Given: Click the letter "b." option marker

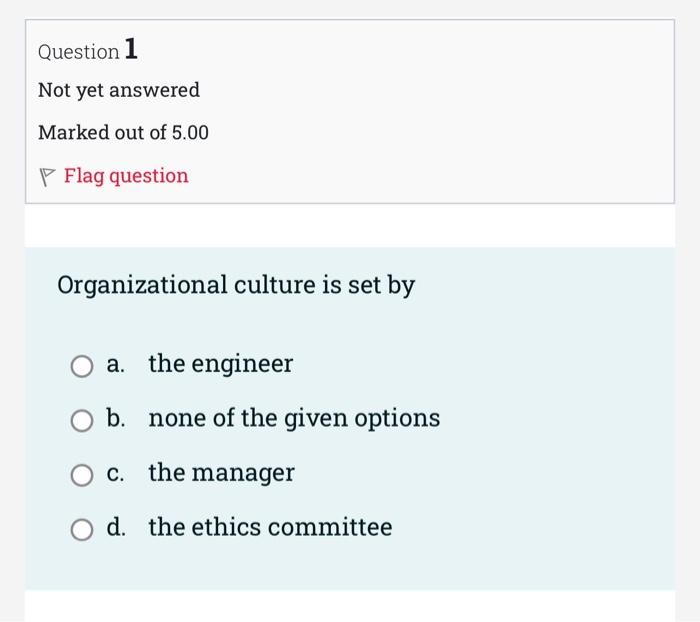Looking at the screenshot, I should coord(116,418).
